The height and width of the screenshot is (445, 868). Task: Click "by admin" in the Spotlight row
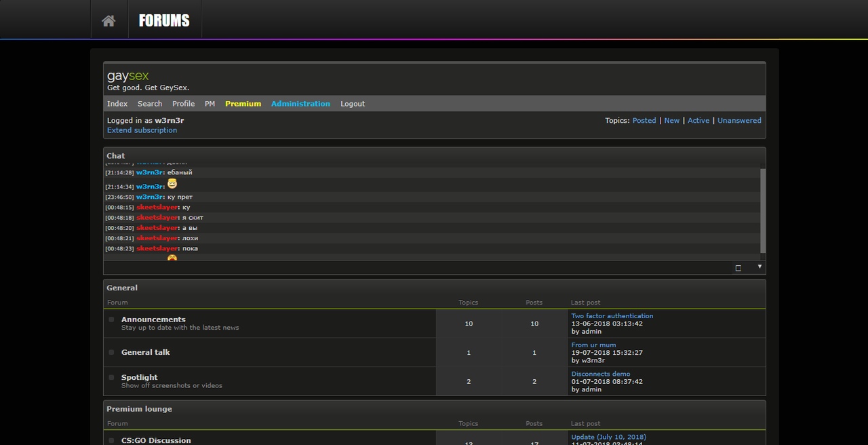[587, 389]
